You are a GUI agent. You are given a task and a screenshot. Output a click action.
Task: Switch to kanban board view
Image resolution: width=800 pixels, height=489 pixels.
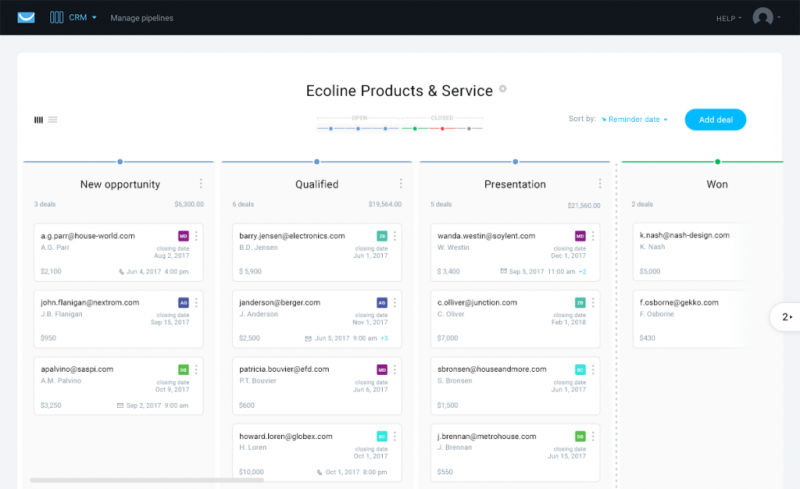click(x=38, y=120)
